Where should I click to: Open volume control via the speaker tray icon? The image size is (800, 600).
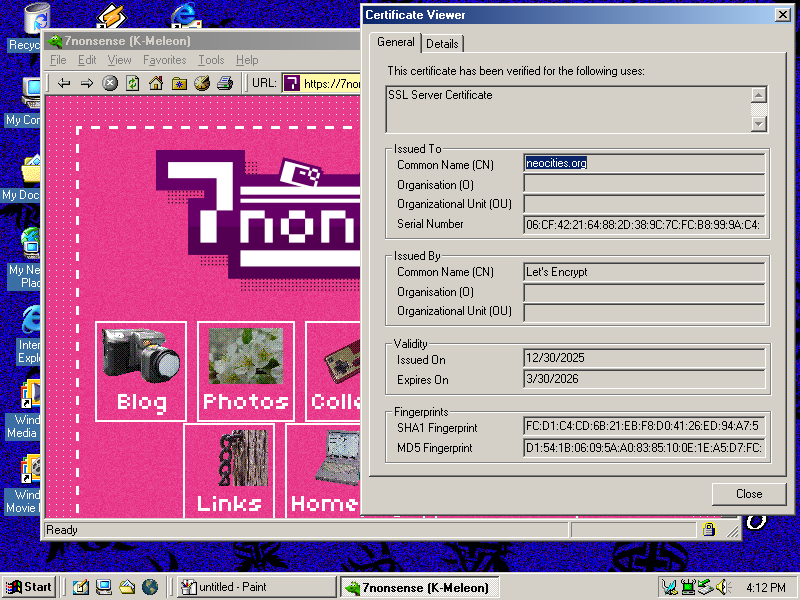click(x=721, y=587)
